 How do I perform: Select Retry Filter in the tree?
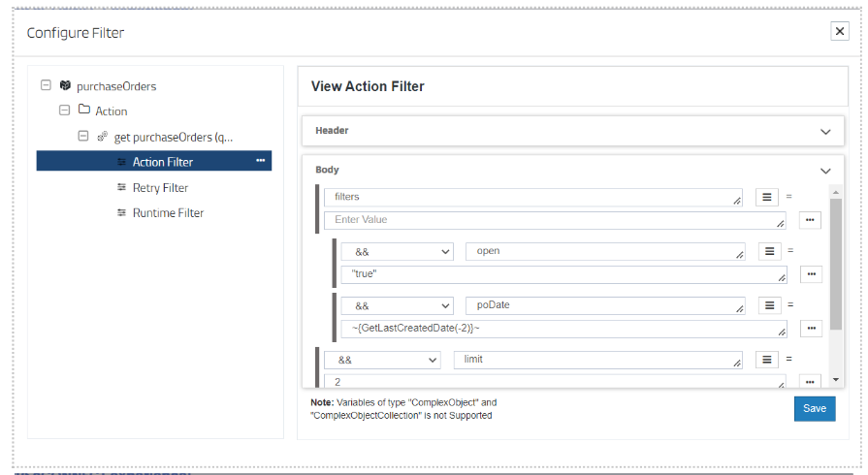[x=161, y=188]
